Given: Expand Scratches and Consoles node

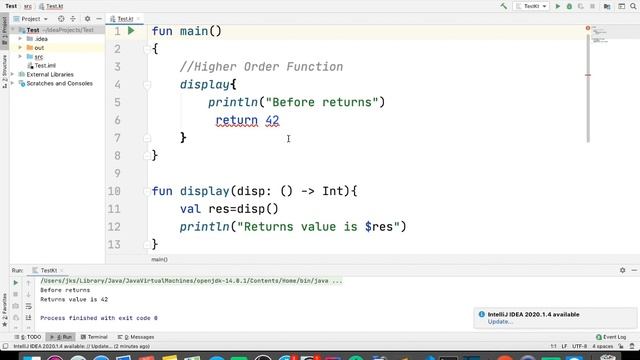Looking at the screenshot, I should click(x=13, y=83).
